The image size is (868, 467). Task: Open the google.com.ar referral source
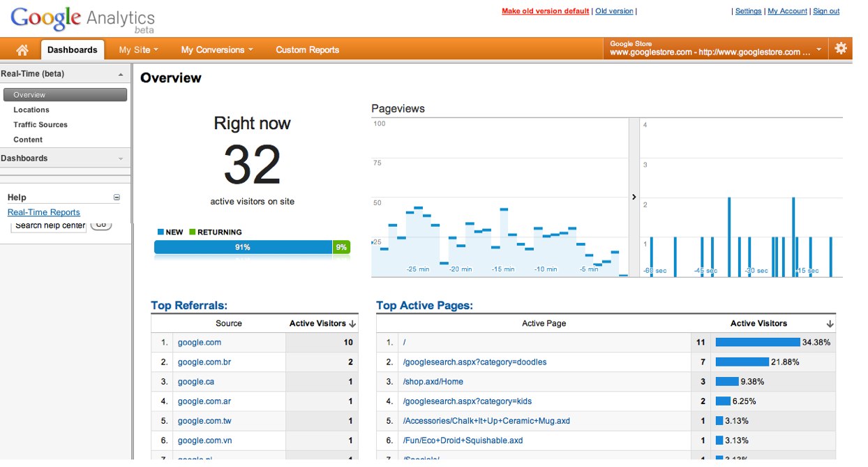coord(204,401)
